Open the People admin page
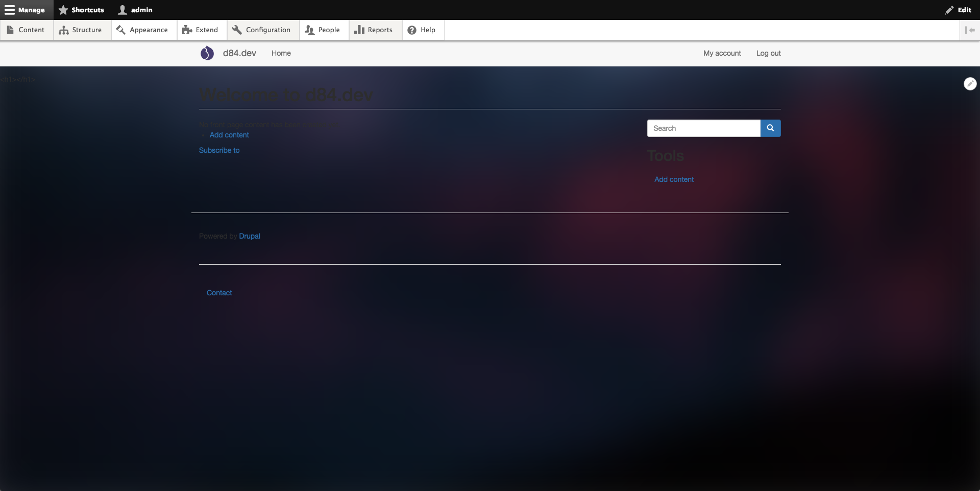This screenshot has width=980, height=491. click(x=323, y=30)
